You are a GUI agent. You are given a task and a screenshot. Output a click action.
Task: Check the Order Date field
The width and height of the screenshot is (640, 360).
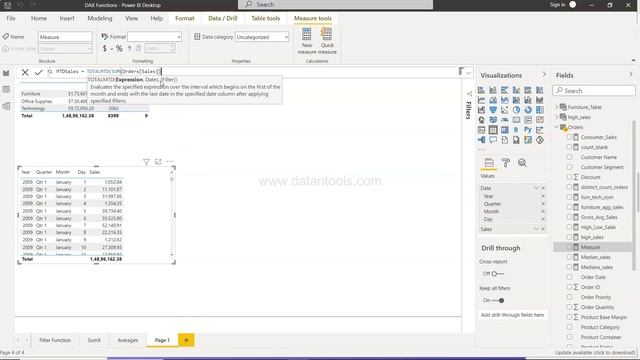[x=569, y=277]
